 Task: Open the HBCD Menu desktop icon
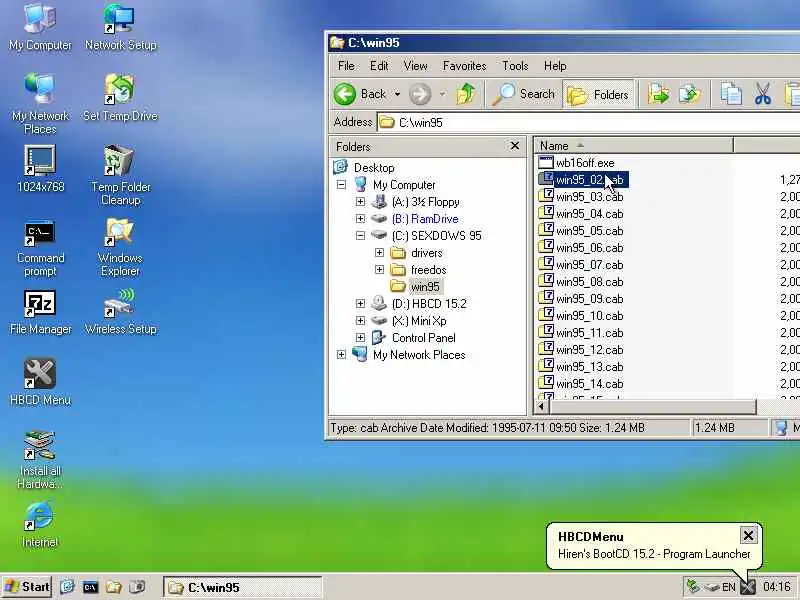click(x=40, y=382)
